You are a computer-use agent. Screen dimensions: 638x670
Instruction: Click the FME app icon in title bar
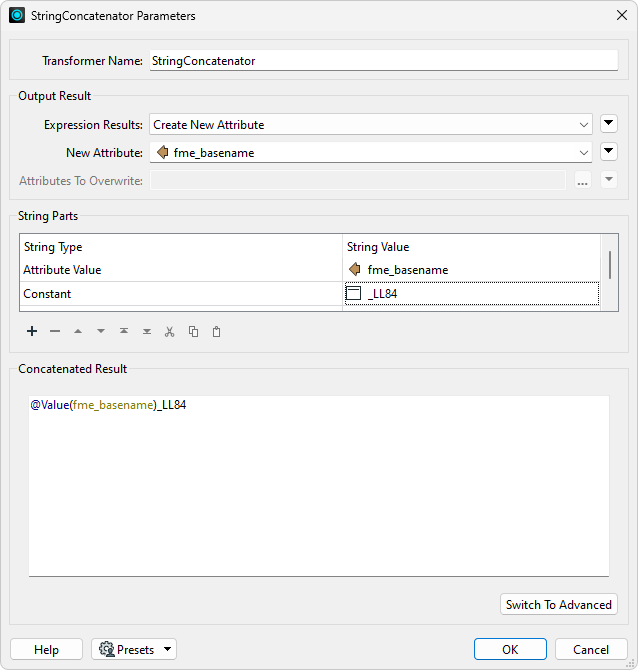pyautogui.click(x=17, y=15)
